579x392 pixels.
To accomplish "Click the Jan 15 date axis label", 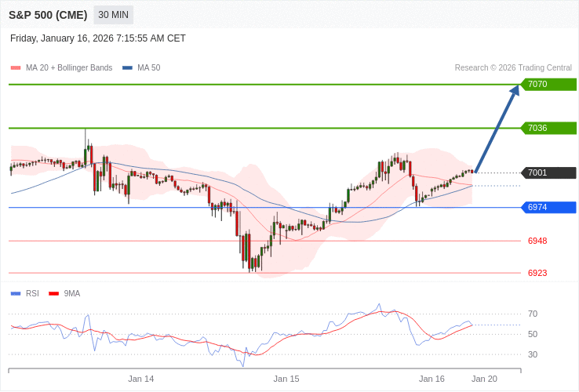I will [x=286, y=379].
